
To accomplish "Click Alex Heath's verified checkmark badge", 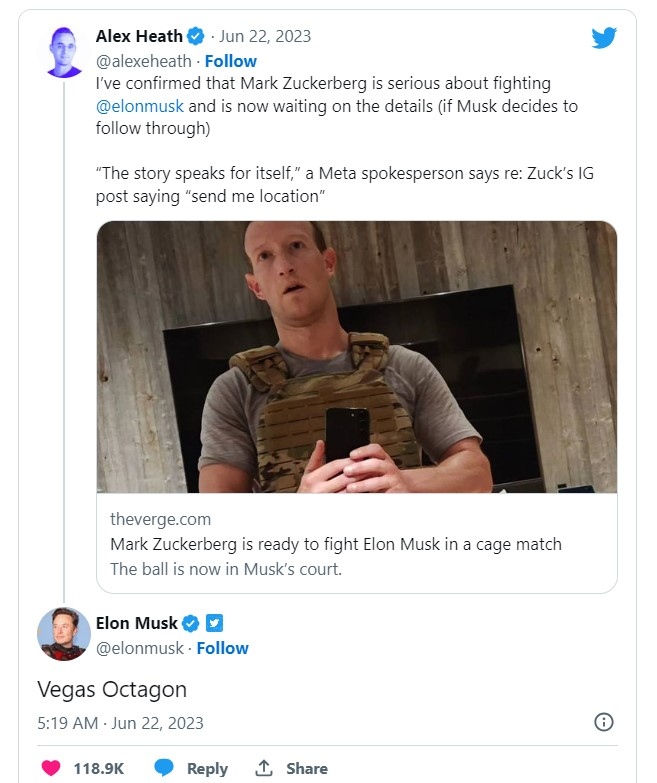I will (196, 36).
